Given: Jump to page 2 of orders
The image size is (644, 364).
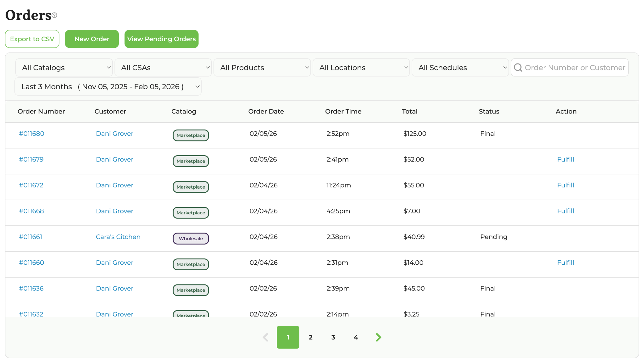Looking at the screenshot, I should [x=310, y=337].
